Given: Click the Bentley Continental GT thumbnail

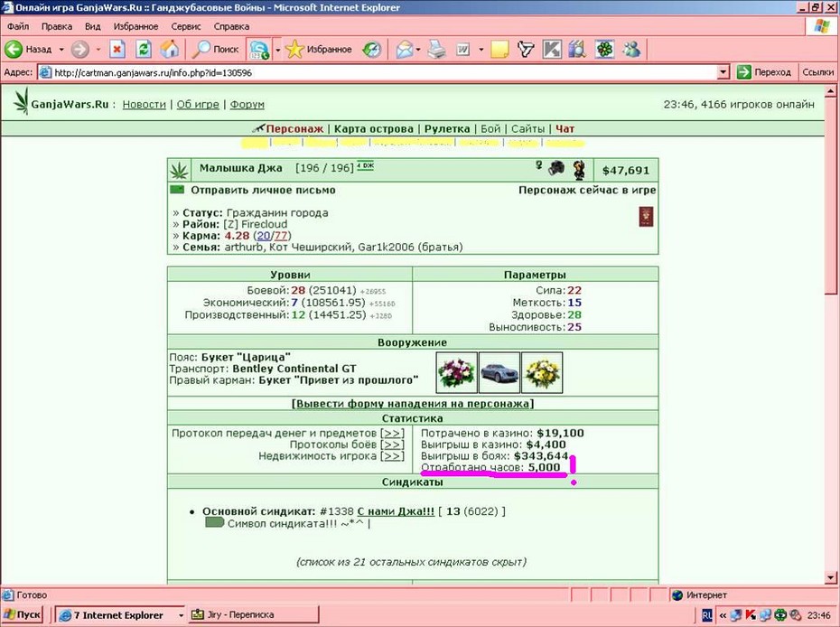Looking at the screenshot, I should pyautogui.click(x=499, y=372).
